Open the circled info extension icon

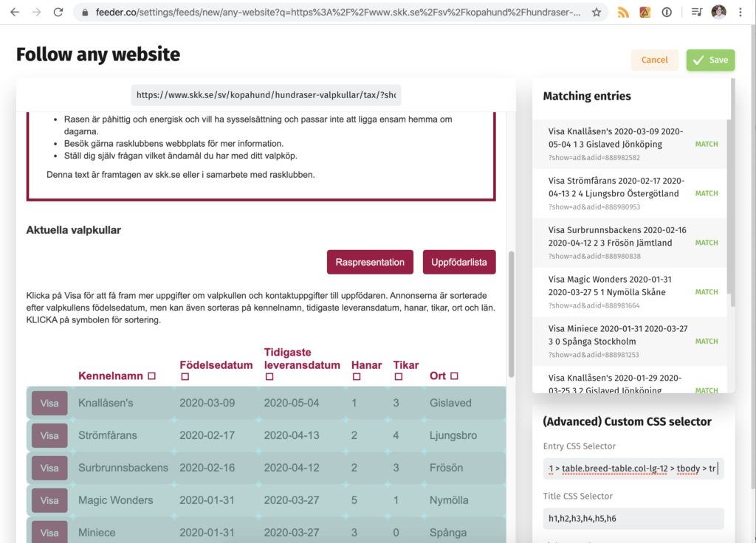[667, 13]
